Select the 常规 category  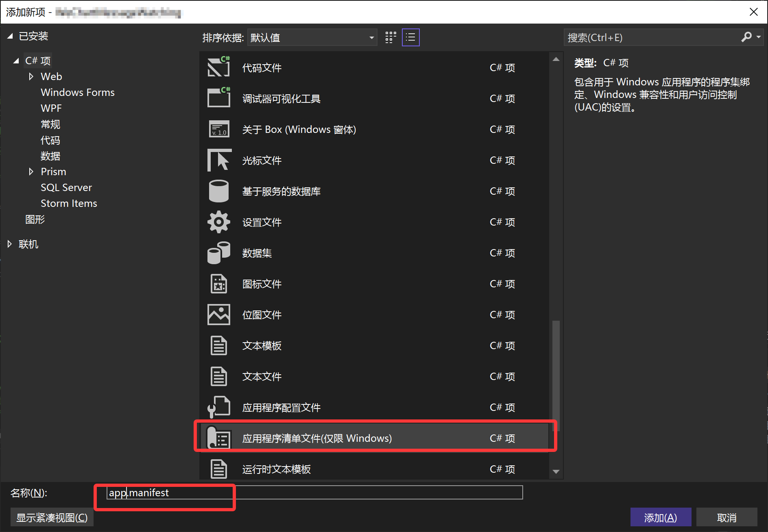pyautogui.click(x=50, y=124)
